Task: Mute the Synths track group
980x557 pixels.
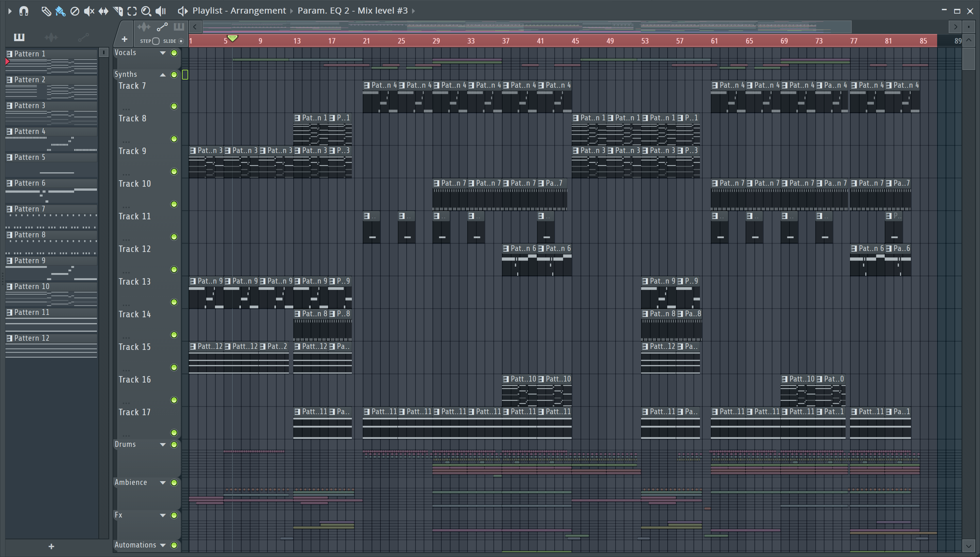Action: tap(174, 74)
